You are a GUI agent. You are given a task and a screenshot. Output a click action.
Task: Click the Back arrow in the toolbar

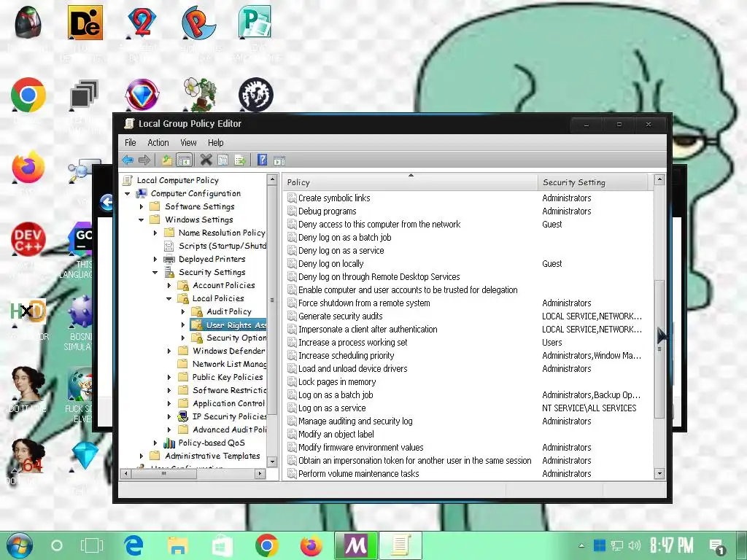tap(128, 160)
